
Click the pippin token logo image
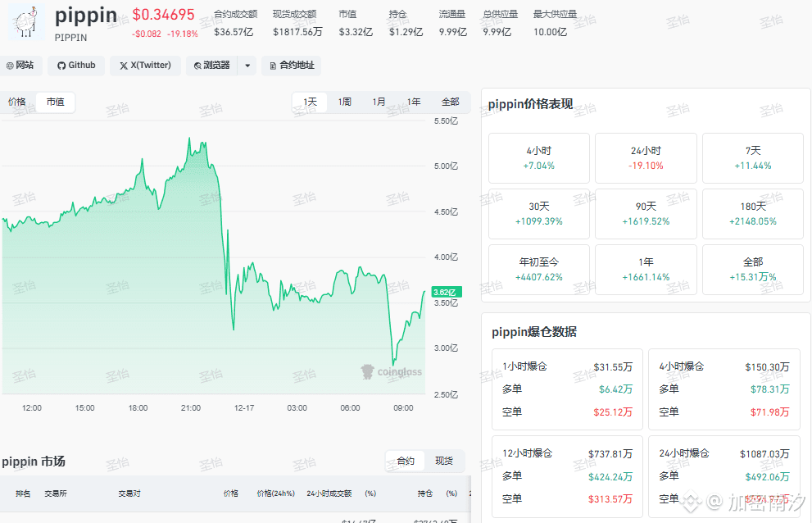click(x=26, y=22)
